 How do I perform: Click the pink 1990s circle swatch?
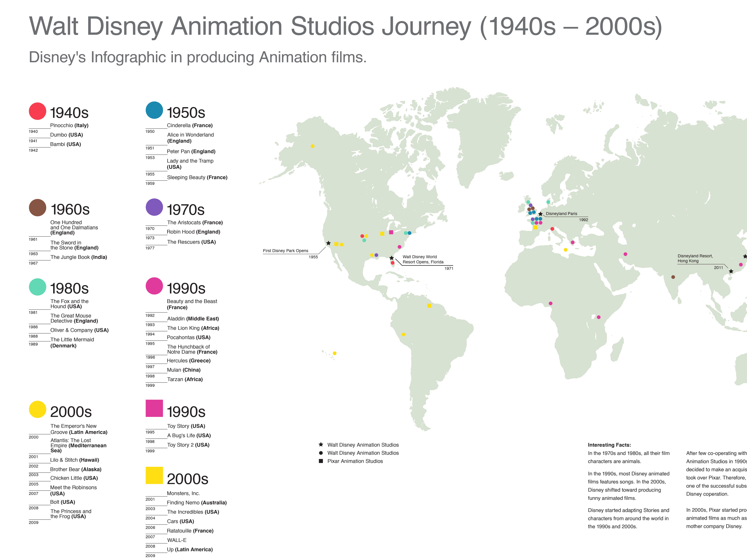pyautogui.click(x=154, y=286)
